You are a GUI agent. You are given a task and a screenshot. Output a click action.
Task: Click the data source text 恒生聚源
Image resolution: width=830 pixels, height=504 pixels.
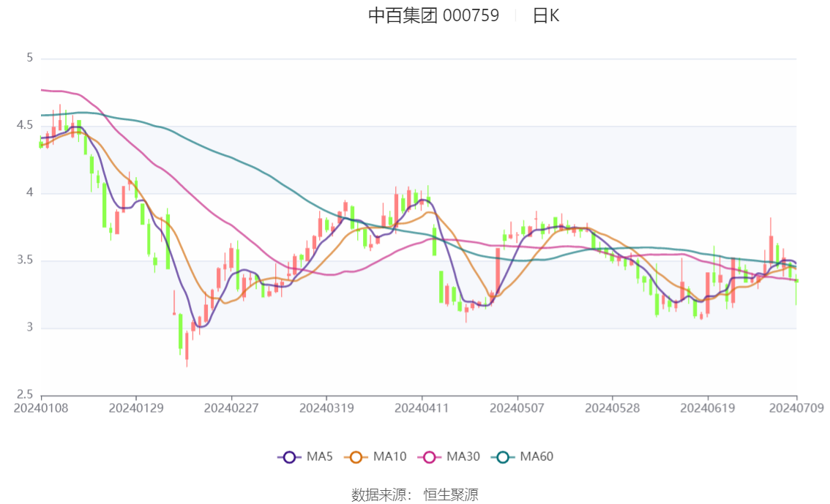point(451,494)
